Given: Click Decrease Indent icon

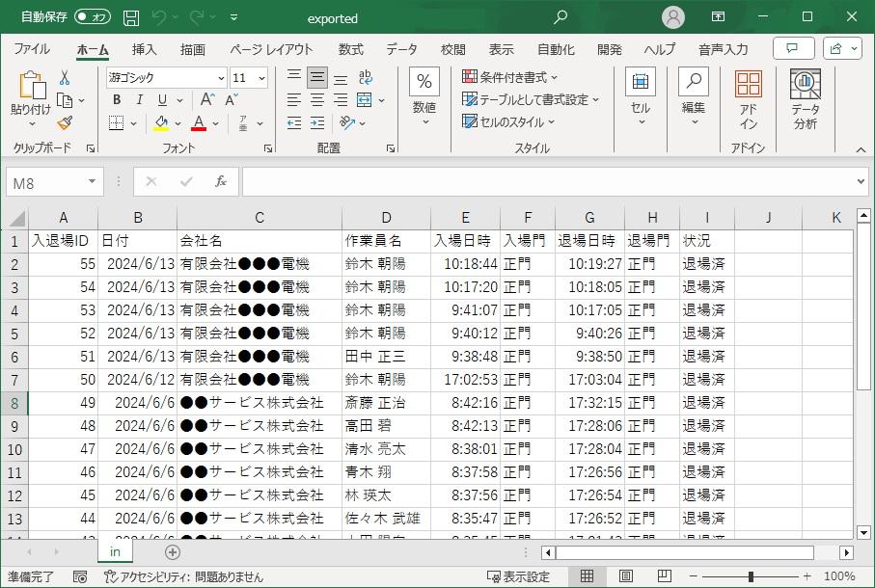Looking at the screenshot, I should [294, 123].
